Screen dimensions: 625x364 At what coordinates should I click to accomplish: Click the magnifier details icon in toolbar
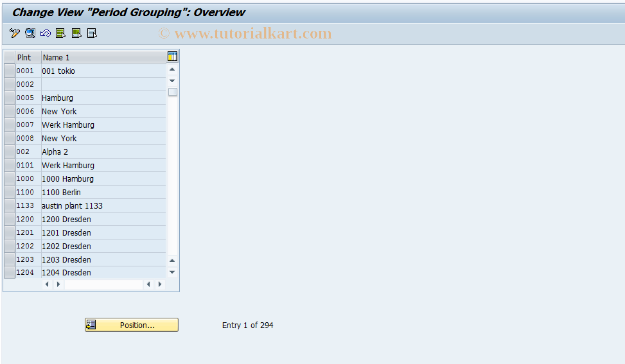click(x=30, y=33)
